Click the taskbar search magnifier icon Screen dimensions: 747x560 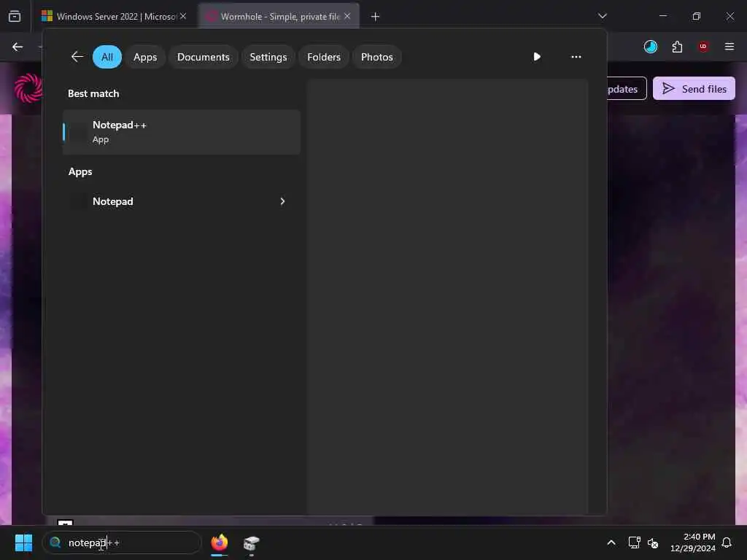[x=55, y=542]
